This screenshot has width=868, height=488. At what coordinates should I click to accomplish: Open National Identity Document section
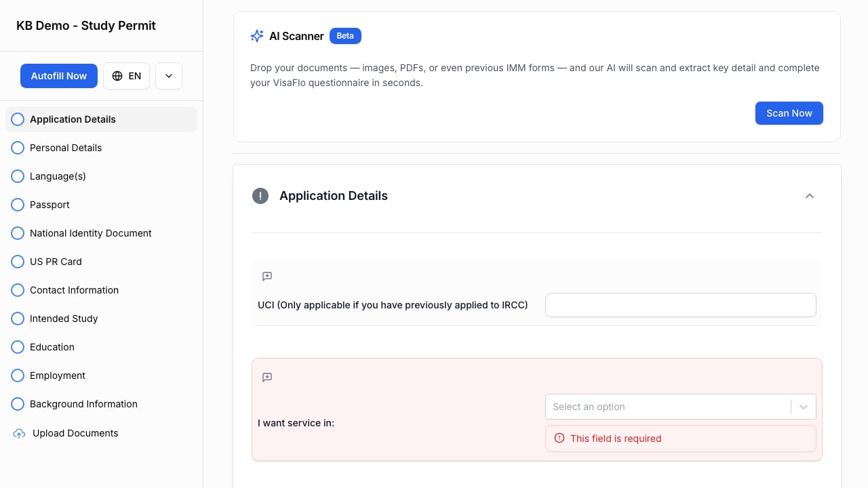(x=101, y=233)
